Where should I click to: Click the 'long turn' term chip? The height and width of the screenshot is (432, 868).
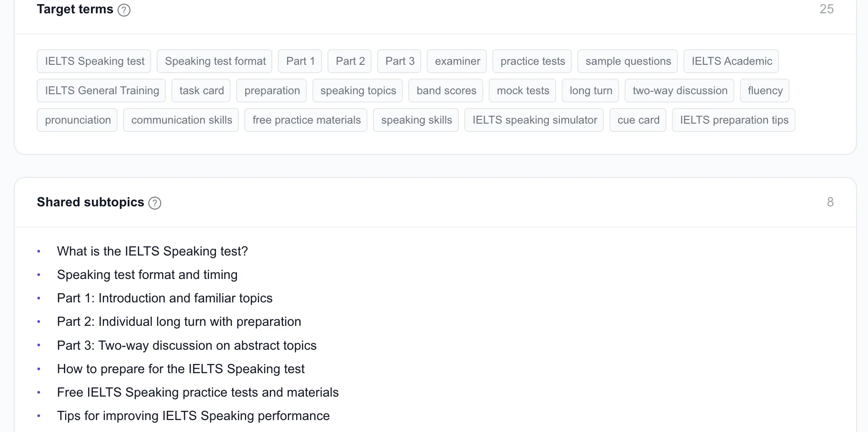pyautogui.click(x=591, y=91)
